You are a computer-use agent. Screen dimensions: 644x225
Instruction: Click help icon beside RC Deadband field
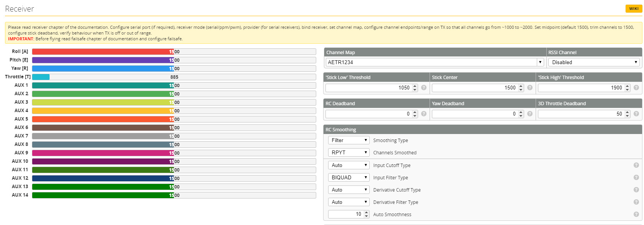coord(423,114)
